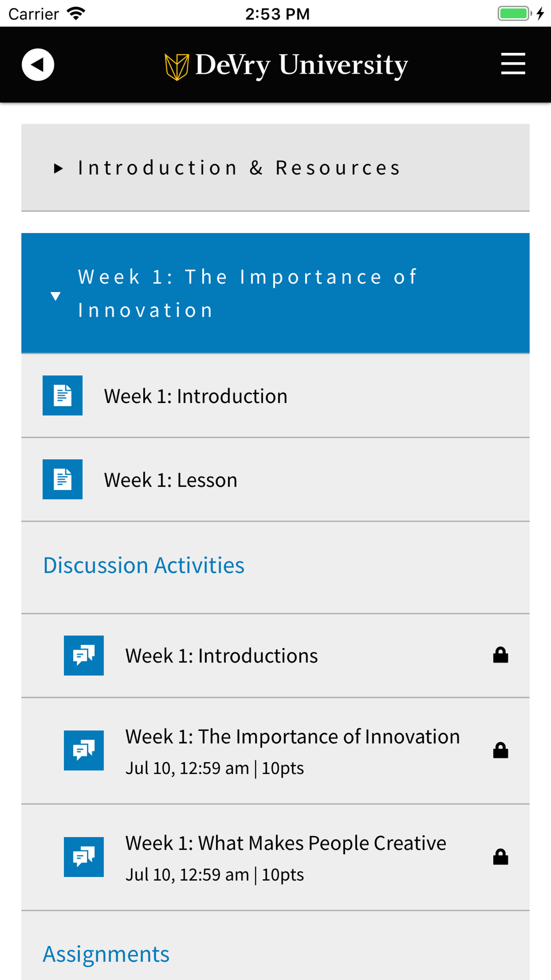Tap the lock icon beside Week 1: Introductions
551x980 pixels.
tap(500, 655)
